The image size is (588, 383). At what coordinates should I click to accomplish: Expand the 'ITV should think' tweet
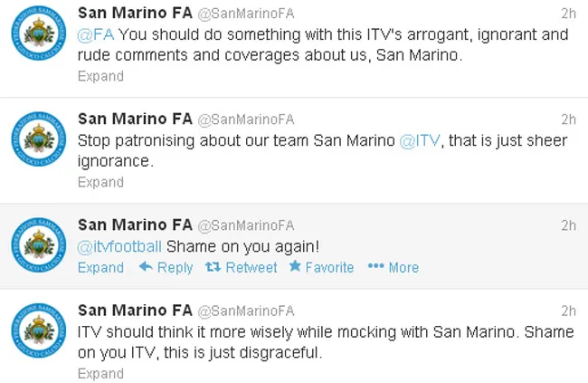point(100,373)
